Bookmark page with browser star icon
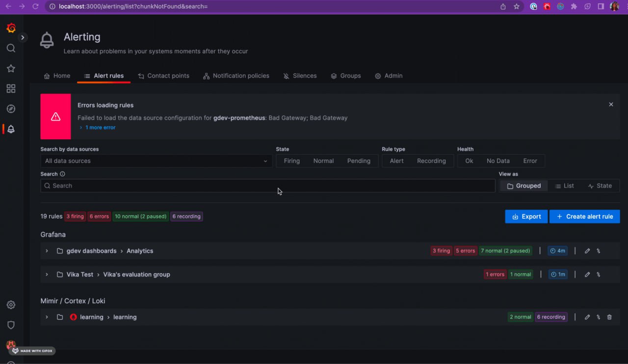628x364 pixels. tap(517, 6)
